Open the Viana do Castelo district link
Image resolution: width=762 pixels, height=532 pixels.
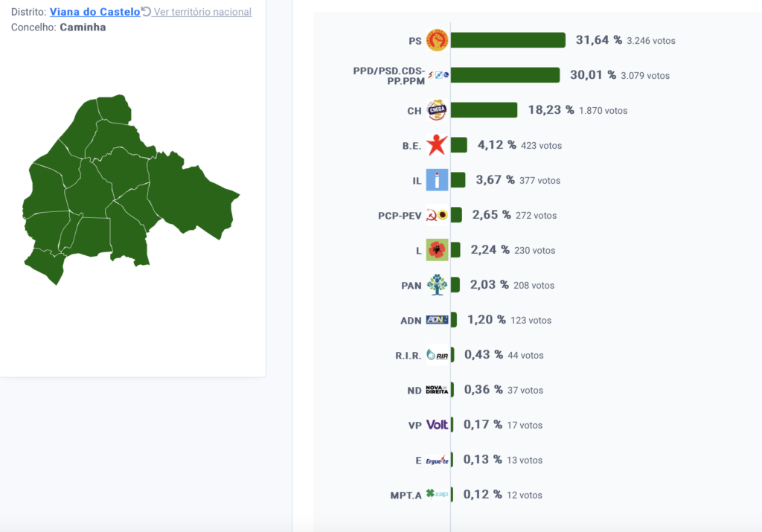click(x=95, y=12)
